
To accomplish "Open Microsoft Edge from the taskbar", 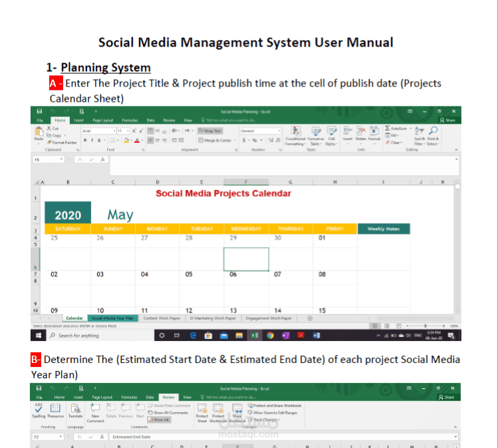I will pyautogui.click(x=193, y=336).
